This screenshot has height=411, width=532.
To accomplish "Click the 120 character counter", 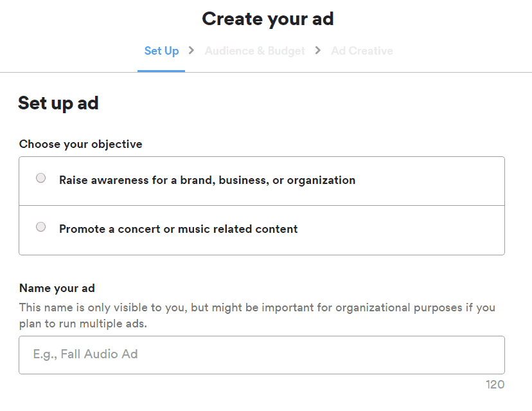I will (495, 384).
